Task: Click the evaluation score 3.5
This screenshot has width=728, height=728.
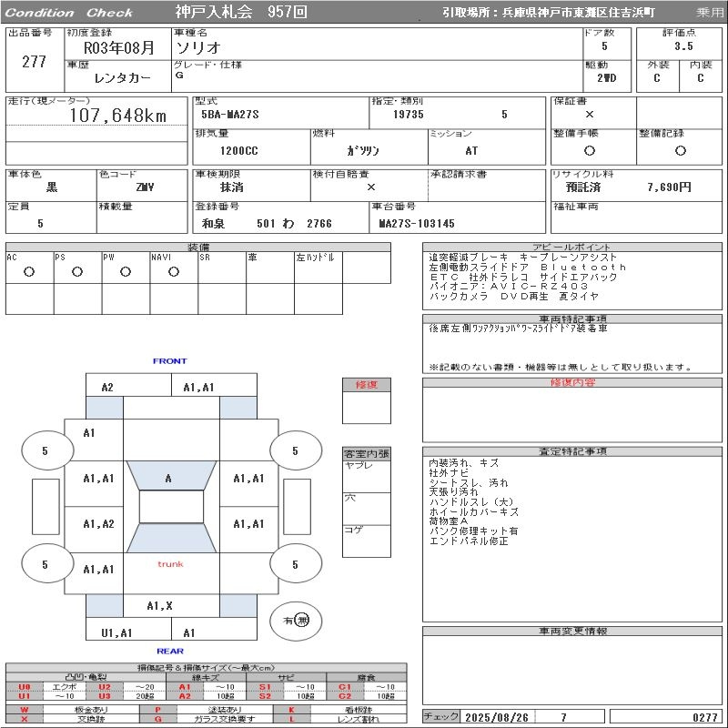Action: tap(683, 46)
